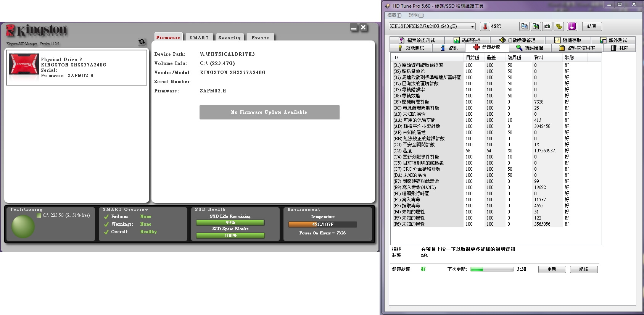Click the C:\ partition legend swatch
Screen dimensions: 644x315
pyautogui.click(x=39, y=215)
